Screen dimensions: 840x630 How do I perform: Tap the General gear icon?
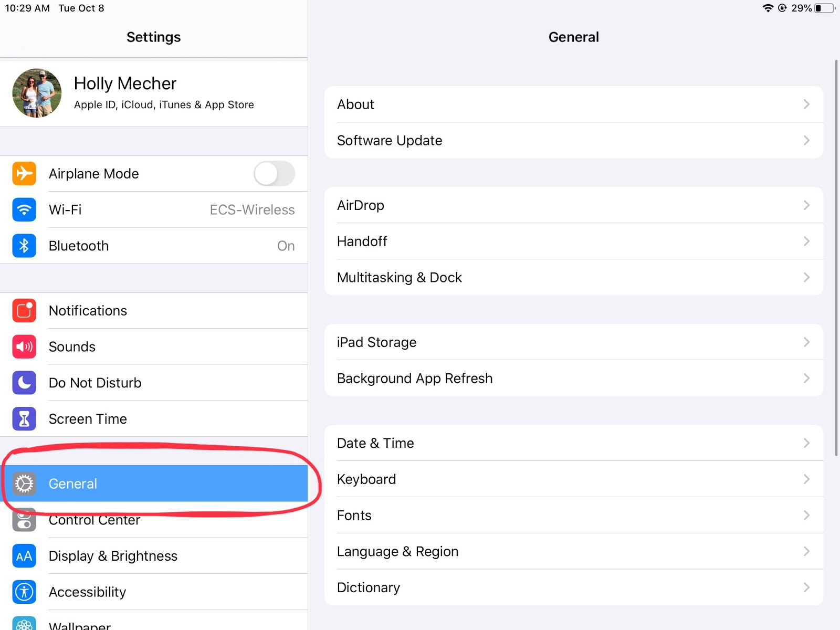tap(24, 484)
